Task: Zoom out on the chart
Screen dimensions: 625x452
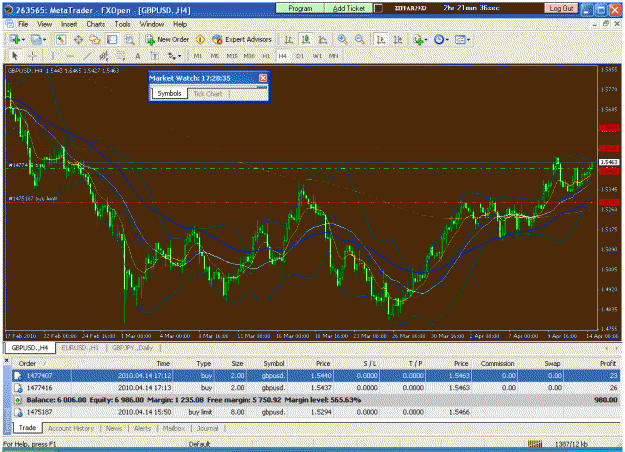Action: tap(360, 39)
